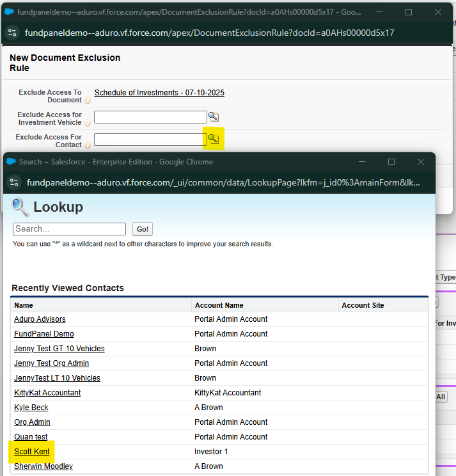
Task: Click Salesforce cloud icon in Exclusion Rule title bar
Action: coord(9,12)
